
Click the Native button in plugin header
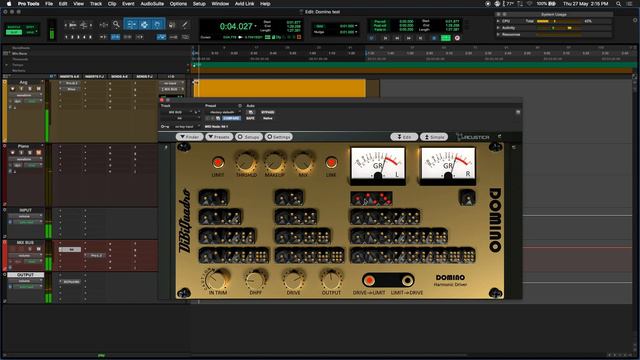(268, 118)
